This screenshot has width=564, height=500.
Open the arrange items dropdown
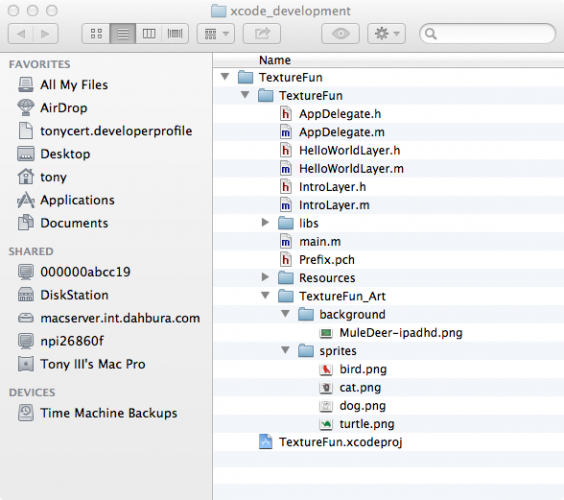tap(216, 34)
